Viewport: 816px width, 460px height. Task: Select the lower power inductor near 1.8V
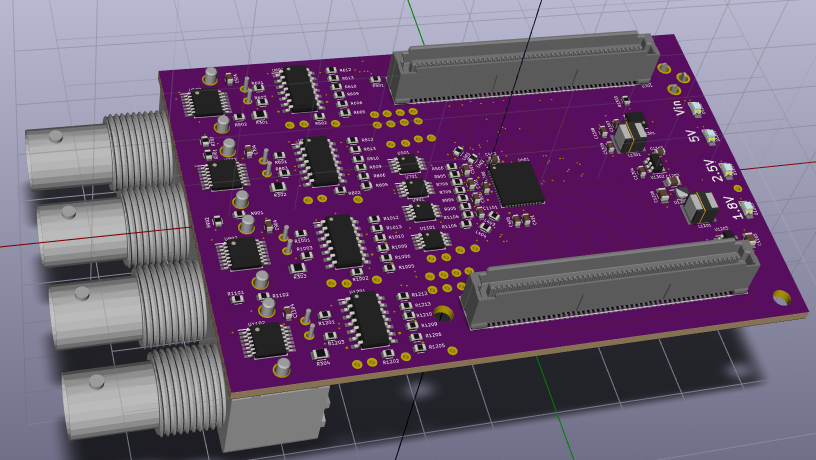point(699,205)
